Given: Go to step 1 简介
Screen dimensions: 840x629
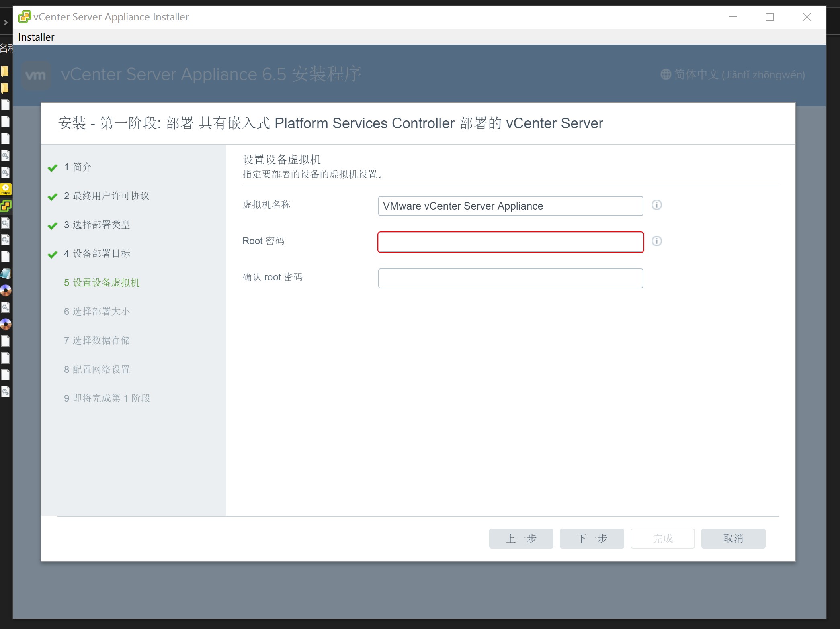Looking at the screenshot, I should click(x=78, y=167).
